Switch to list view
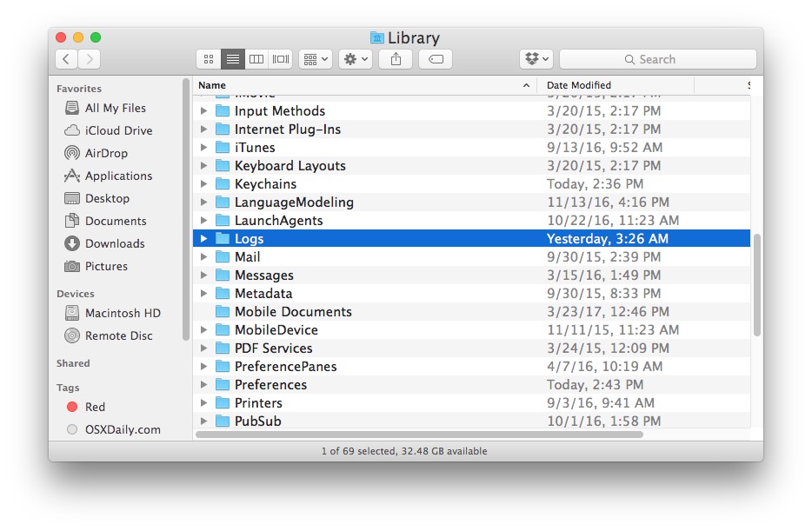The height and width of the screenshot is (531, 812). 232,59
